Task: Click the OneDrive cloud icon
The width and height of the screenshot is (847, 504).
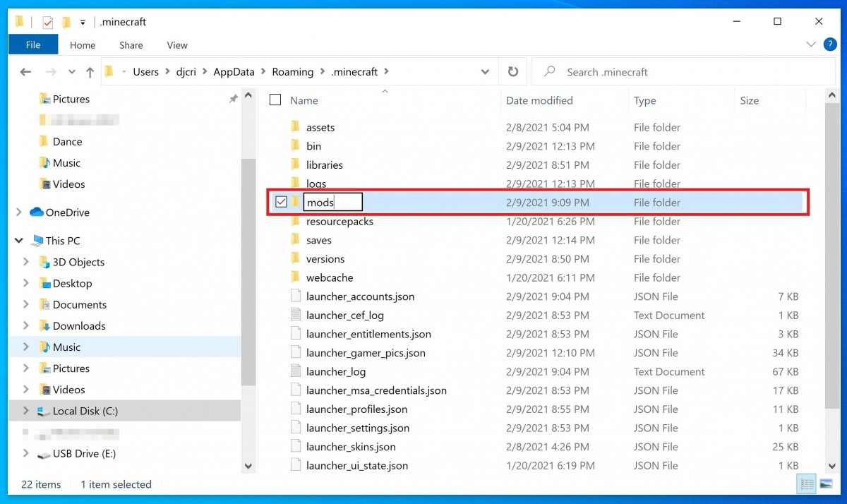Action: tap(37, 212)
